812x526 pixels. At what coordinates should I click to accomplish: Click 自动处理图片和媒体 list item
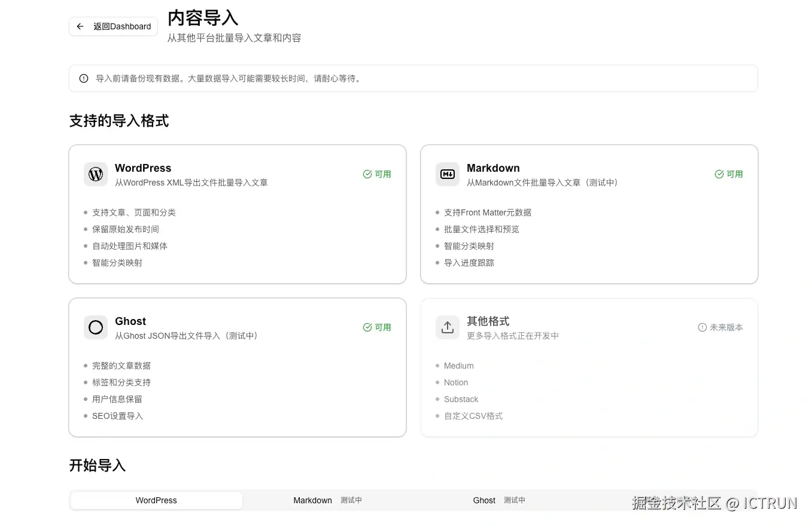click(x=130, y=246)
